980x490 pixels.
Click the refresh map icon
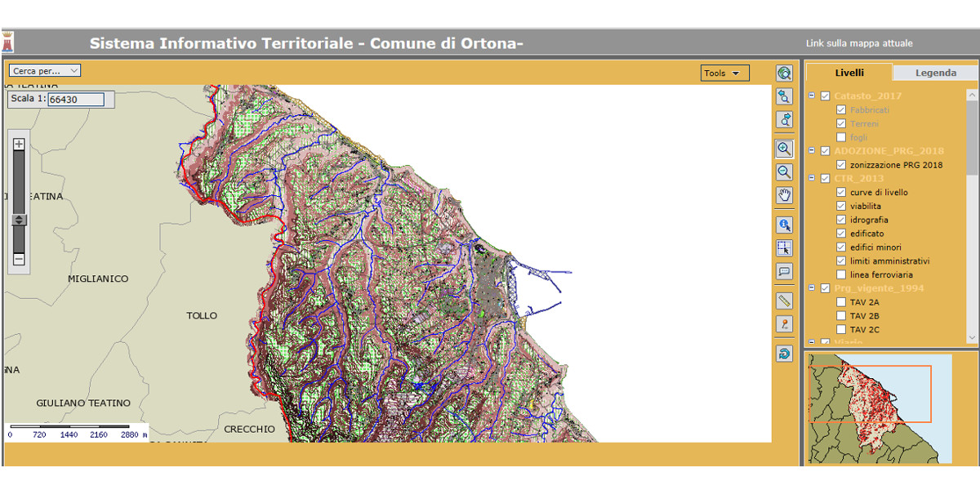point(784,354)
